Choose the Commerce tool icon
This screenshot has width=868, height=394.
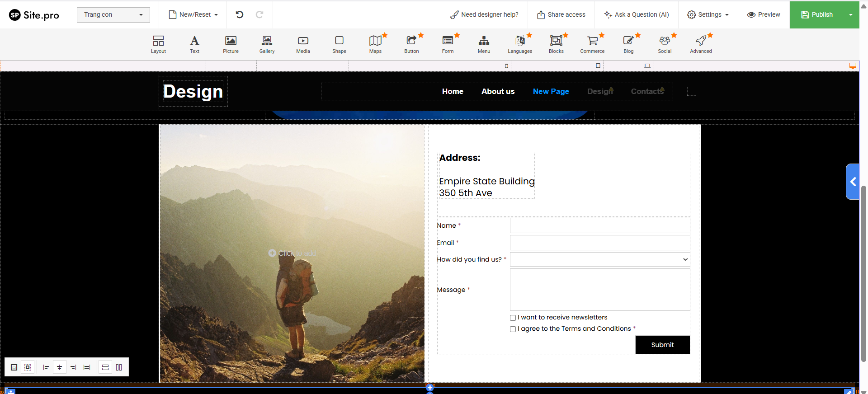tap(592, 41)
